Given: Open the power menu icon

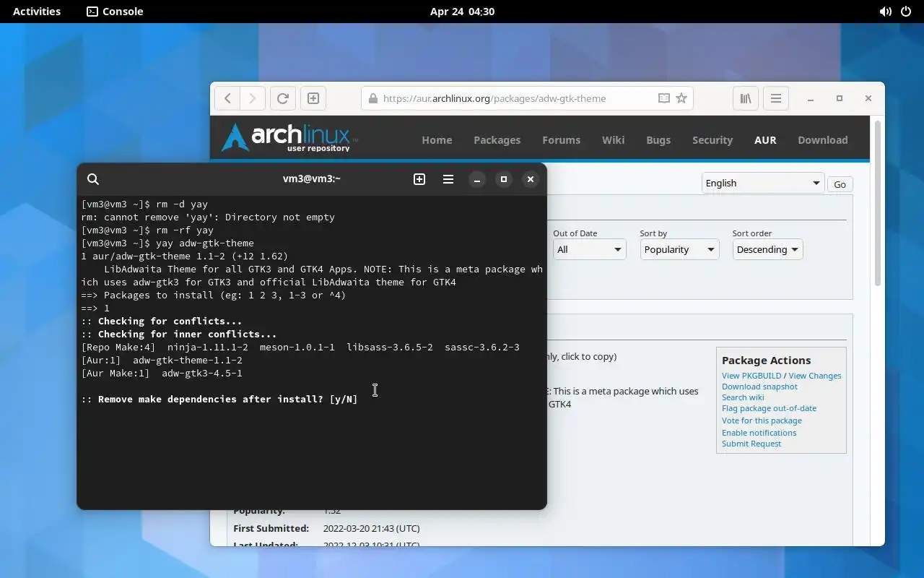Looking at the screenshot, I should [906, 12].
